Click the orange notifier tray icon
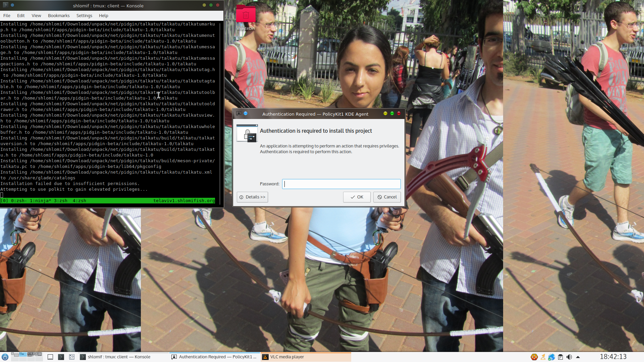 tap(543, 357)
